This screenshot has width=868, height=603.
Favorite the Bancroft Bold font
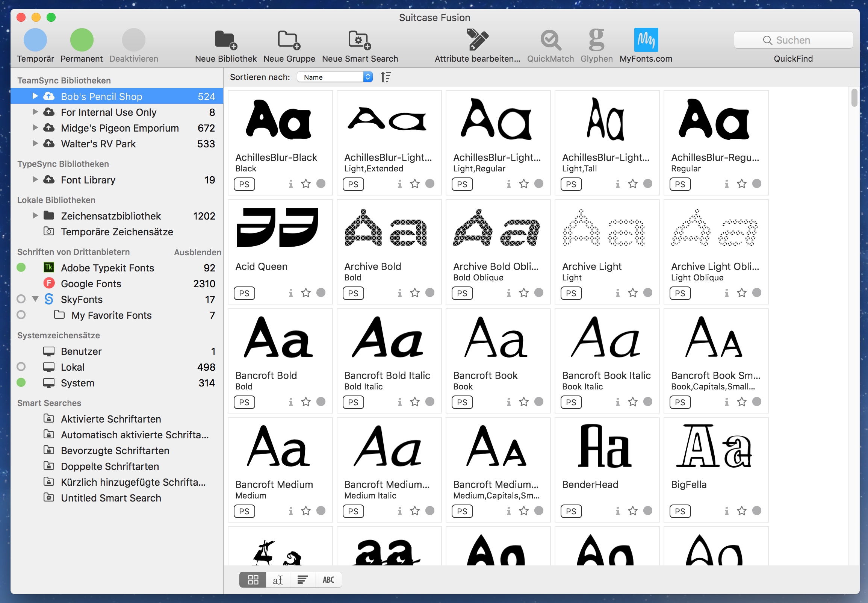point(306,401)
